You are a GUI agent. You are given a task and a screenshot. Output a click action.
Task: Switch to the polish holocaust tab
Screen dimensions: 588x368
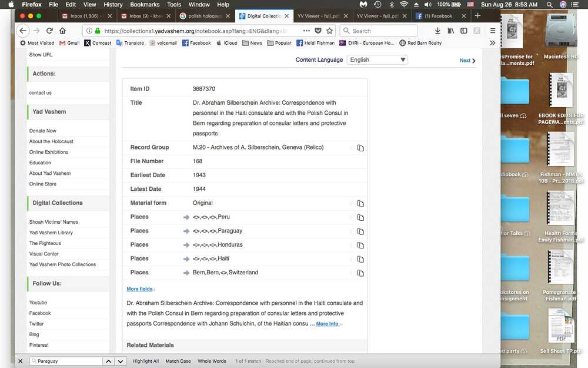coord(205,16)
